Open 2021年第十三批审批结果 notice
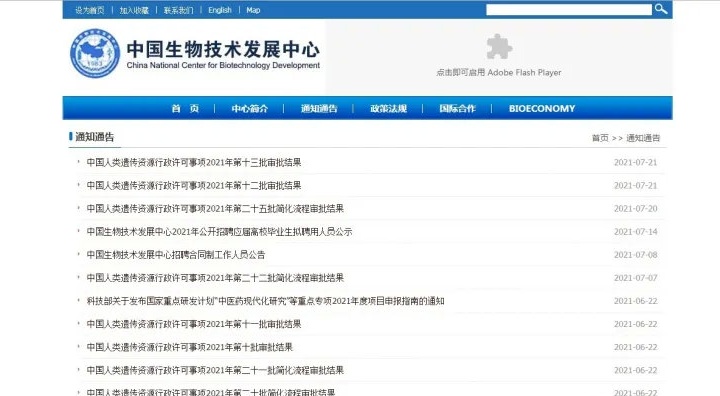Screen dimensions: 720x396 pyautogui.click(x=194, y=162)
